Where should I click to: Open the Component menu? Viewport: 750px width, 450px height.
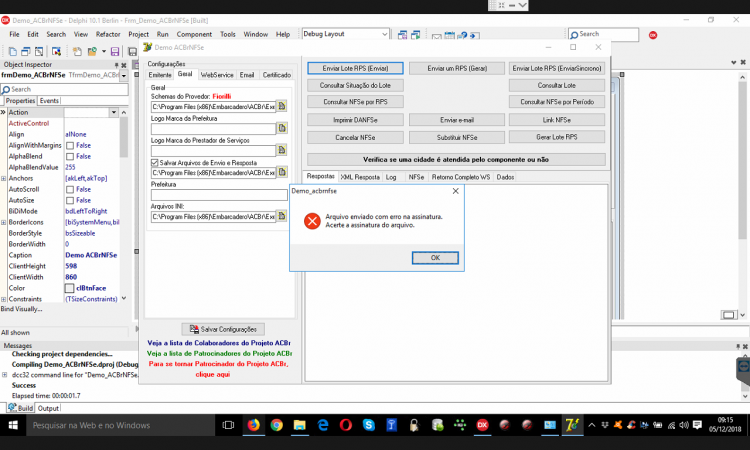tap(194, 34)
